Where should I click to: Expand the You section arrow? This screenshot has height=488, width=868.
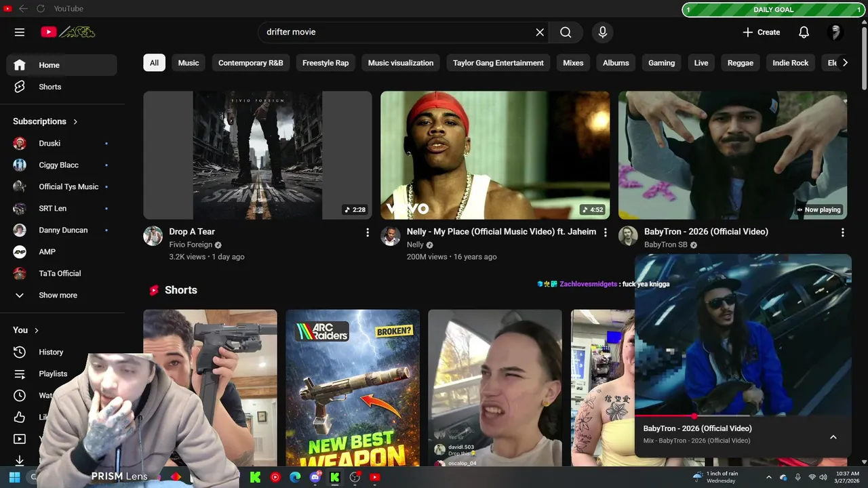pos(37,330)
